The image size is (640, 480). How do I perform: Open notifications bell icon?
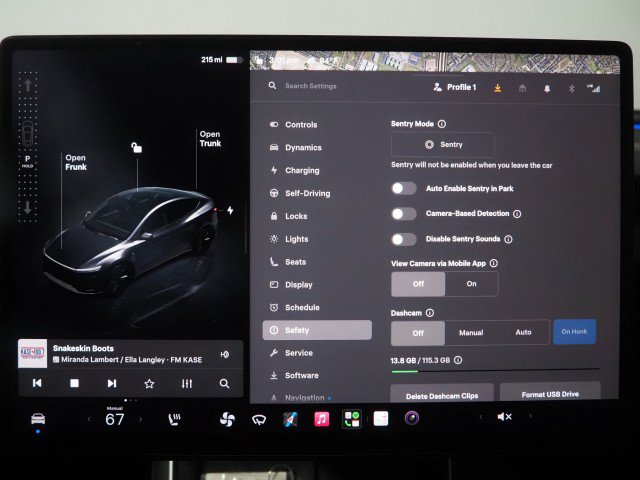click(x=547, y=88)
